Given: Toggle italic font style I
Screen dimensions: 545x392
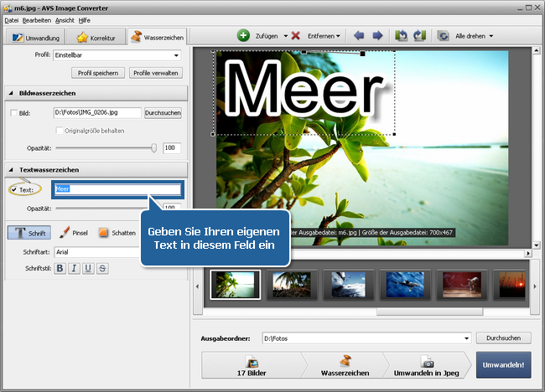Looking at the screenshot, I should [74, 268].
